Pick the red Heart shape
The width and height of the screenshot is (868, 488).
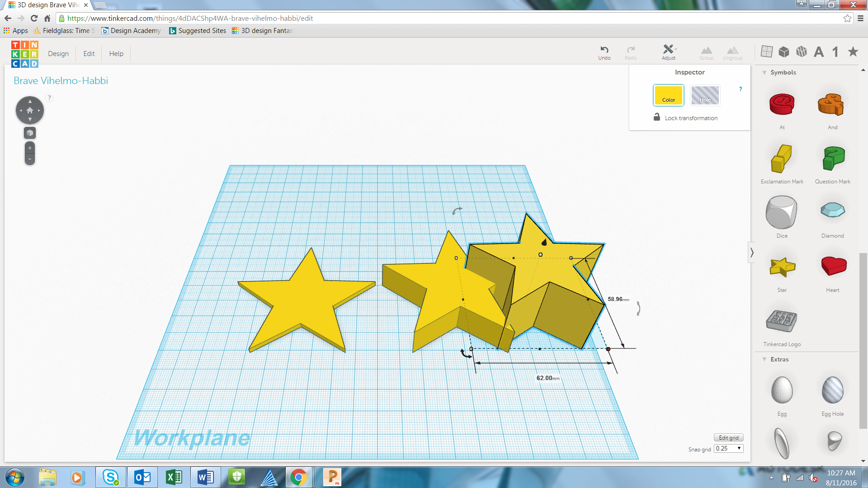(833, 266)
